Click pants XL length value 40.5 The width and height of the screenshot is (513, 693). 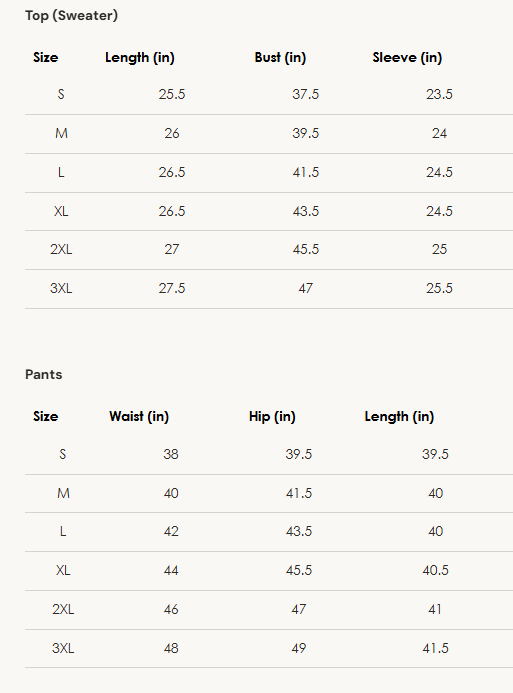click(x=435, y=570)
